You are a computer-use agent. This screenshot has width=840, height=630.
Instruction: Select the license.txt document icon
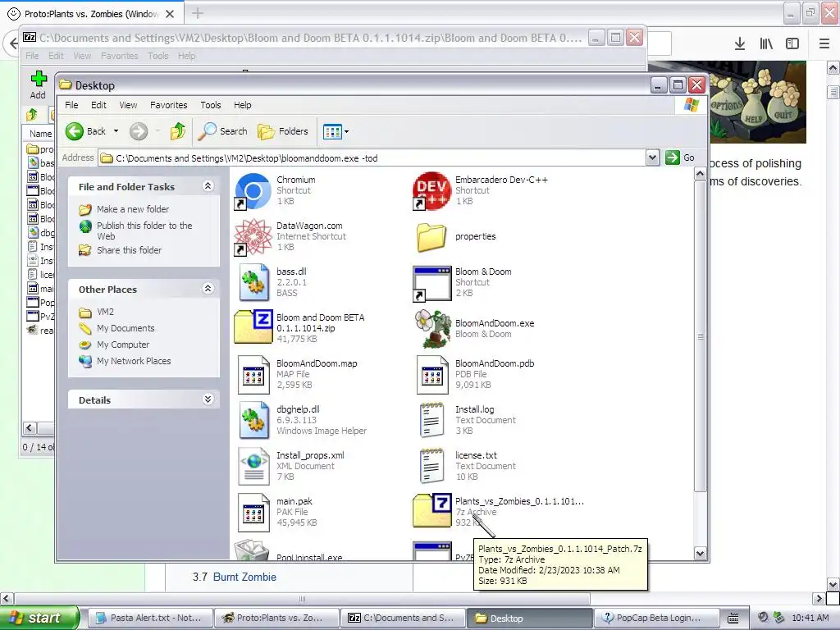click(431, 466)
